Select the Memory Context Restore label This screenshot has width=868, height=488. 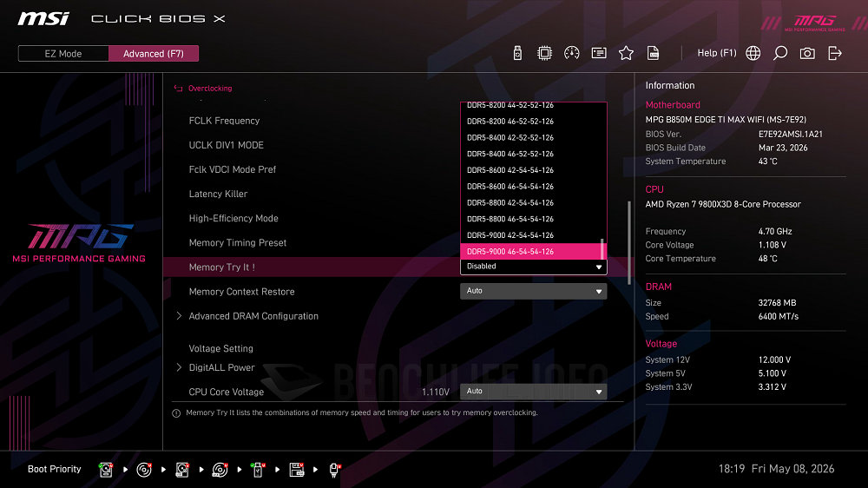(242, 292)
